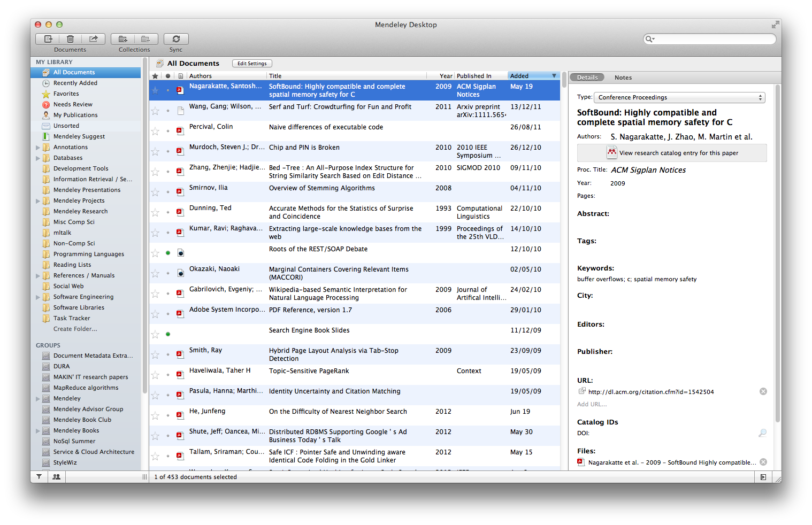
Task: Sort by Published In column header
Action: point(481,76)
